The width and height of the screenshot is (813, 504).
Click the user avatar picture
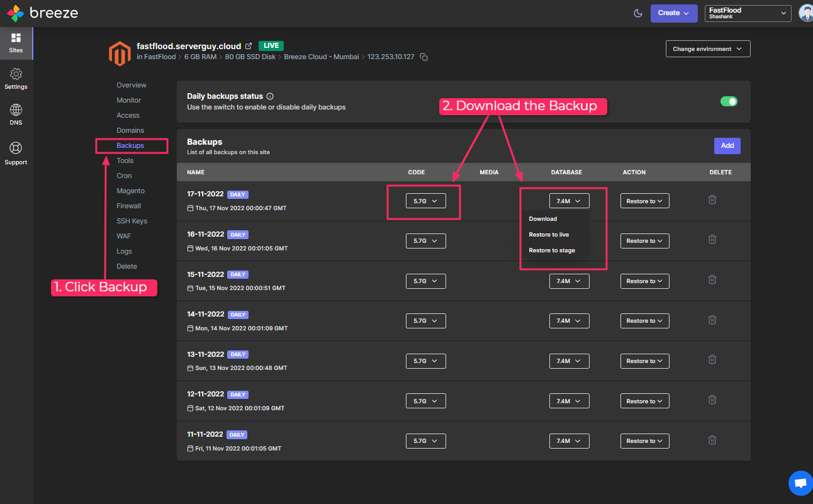[x=805, y=13]
